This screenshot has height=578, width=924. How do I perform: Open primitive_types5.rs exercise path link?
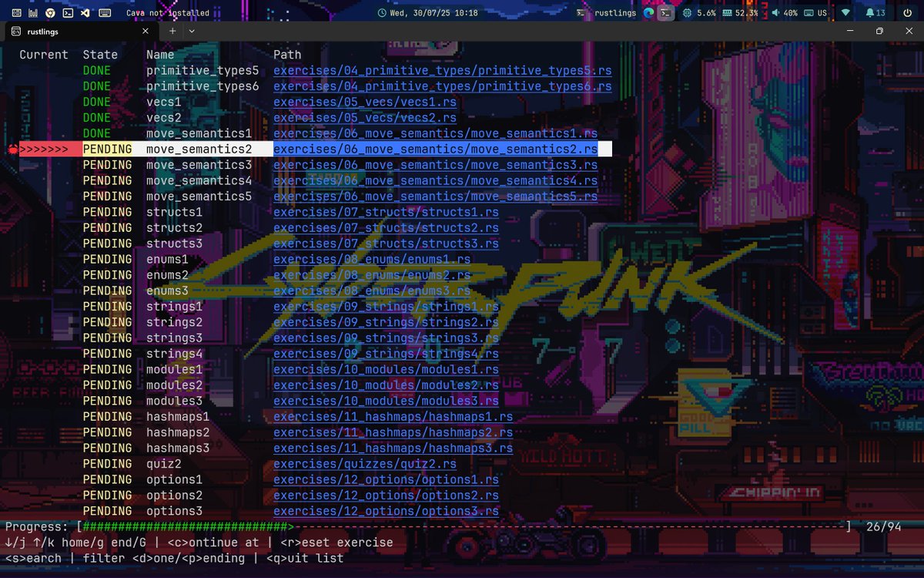443,70
